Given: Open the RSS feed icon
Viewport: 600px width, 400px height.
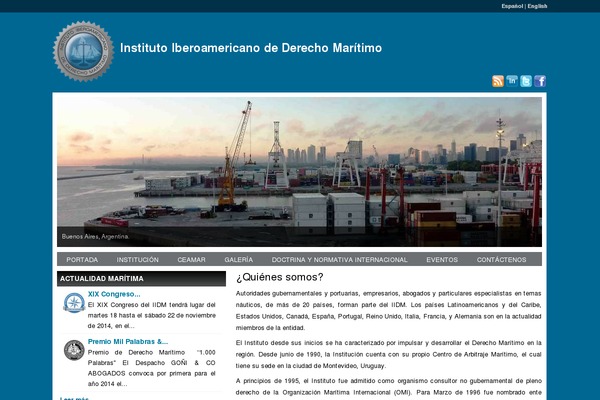Looking at the screenshot, I should 497,81.
